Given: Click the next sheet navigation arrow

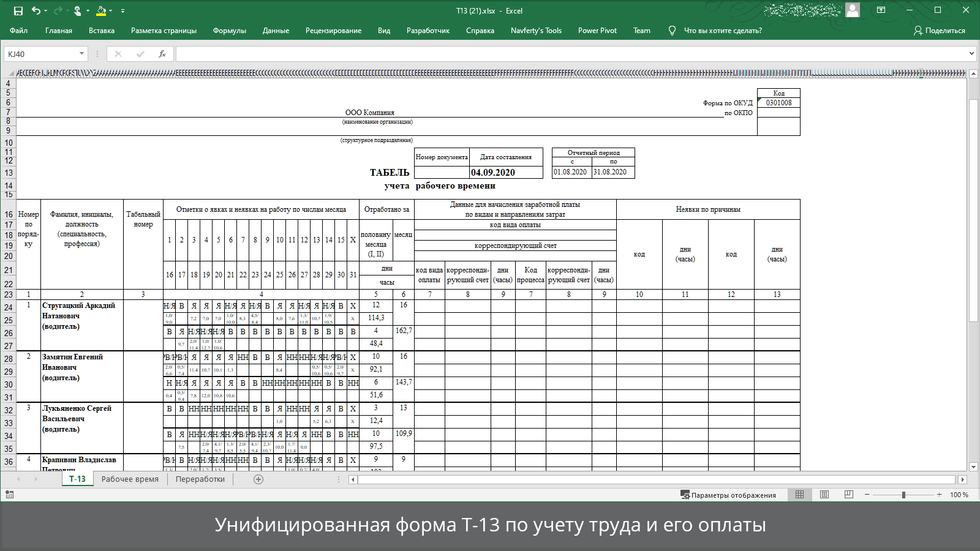Looking at the screenshot, I should point(36,479).
